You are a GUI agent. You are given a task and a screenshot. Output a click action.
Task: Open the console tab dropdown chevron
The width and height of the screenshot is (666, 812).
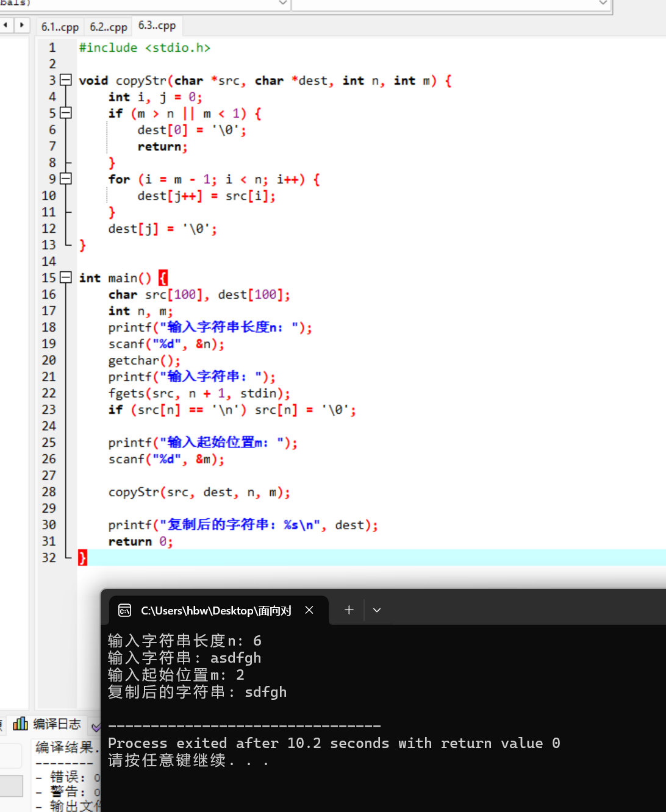tap(377, 610)
